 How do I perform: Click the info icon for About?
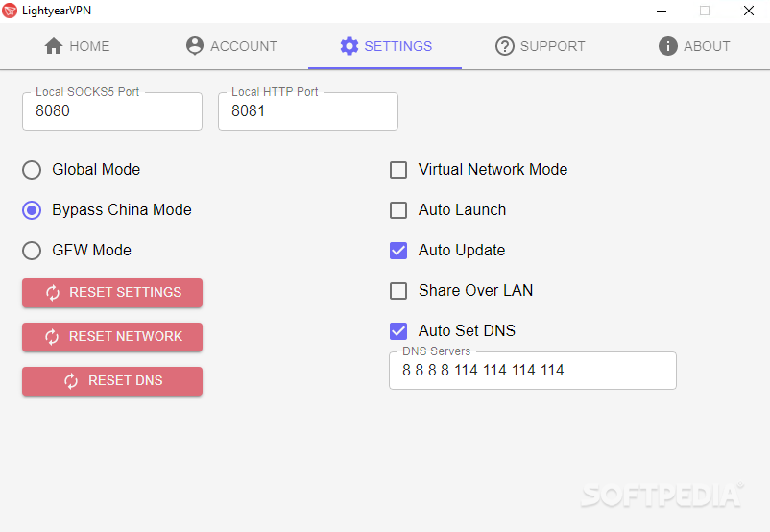tap(667, 46)
